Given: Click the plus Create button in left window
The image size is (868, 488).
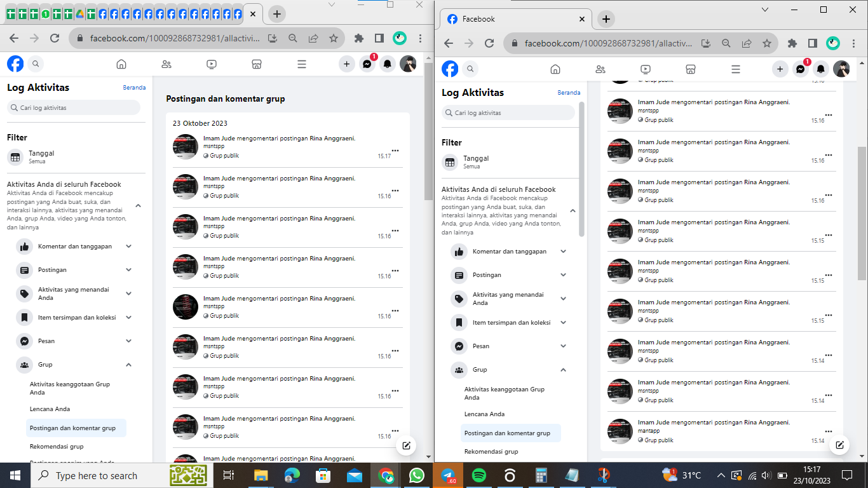Looking at the screenshot, I should 346,64.
